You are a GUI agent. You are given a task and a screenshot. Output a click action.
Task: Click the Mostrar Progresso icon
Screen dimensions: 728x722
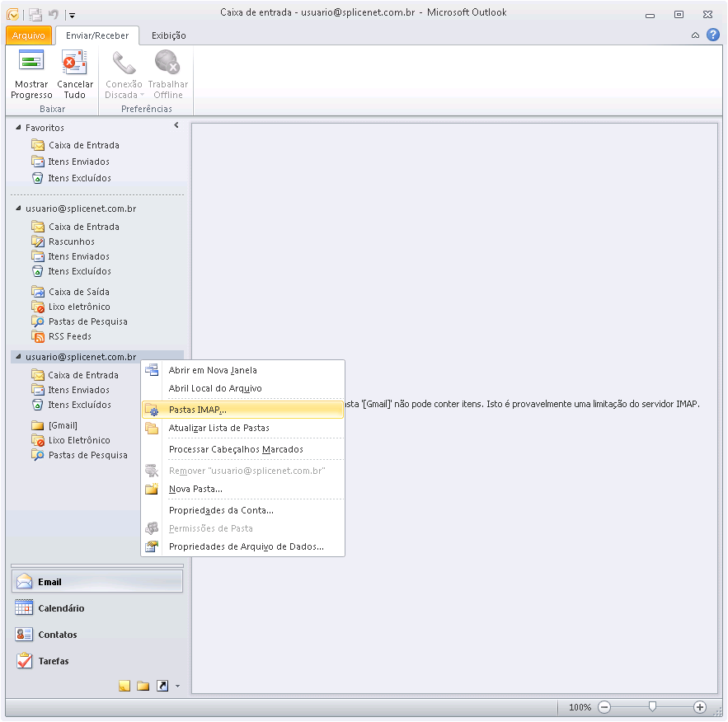coord(31,62)
